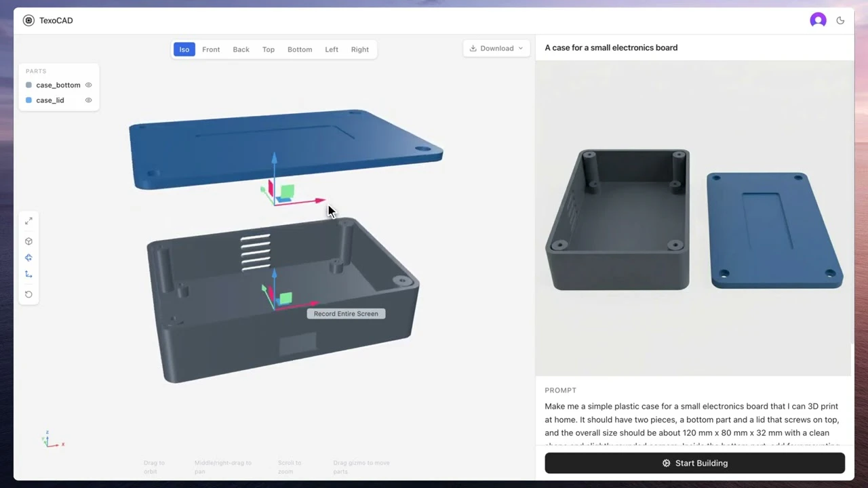Click the Record Entire Screen tooltip

tap(346, 314)
